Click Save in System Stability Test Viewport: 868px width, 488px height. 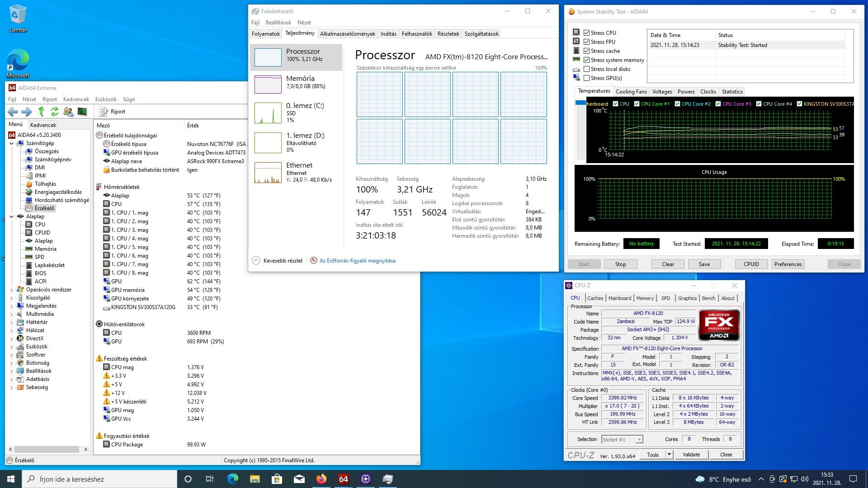704,264
